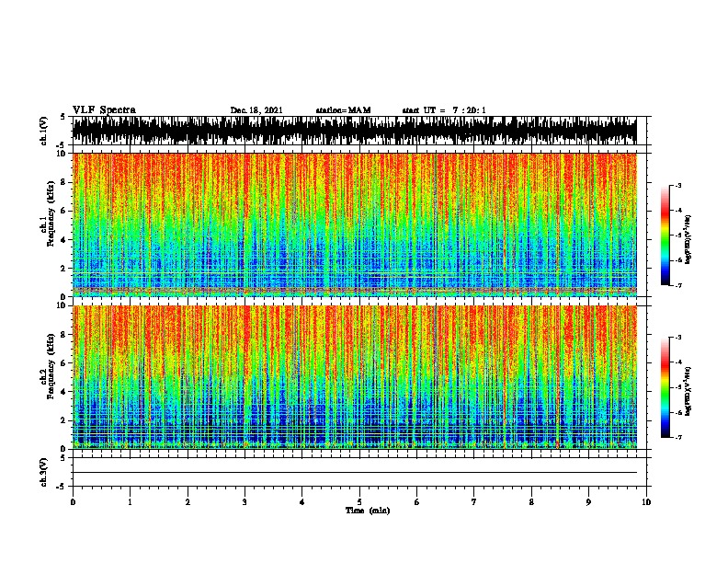Image resolution: width=728 pixels, height=563 pixels.
Task: Click the "2" kHz tick of ch.1 spectrogram
Action: point(63,268)
